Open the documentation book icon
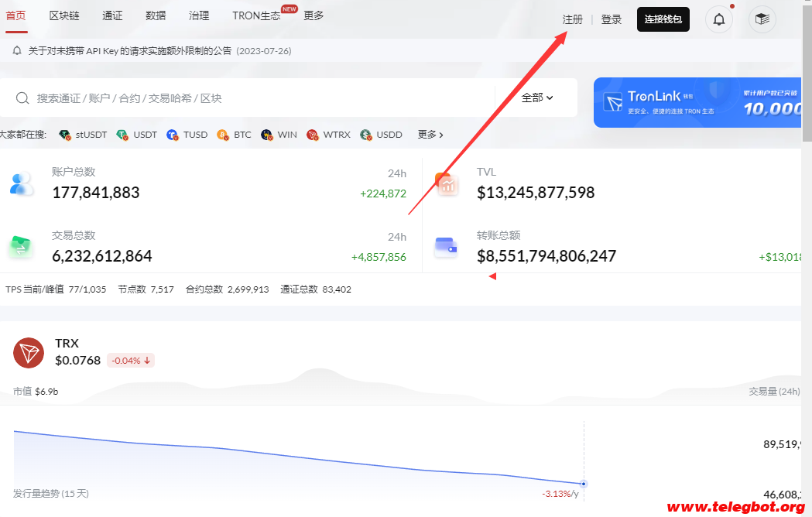The height and width of the screenshot is (517, 812). coord(762,19)
